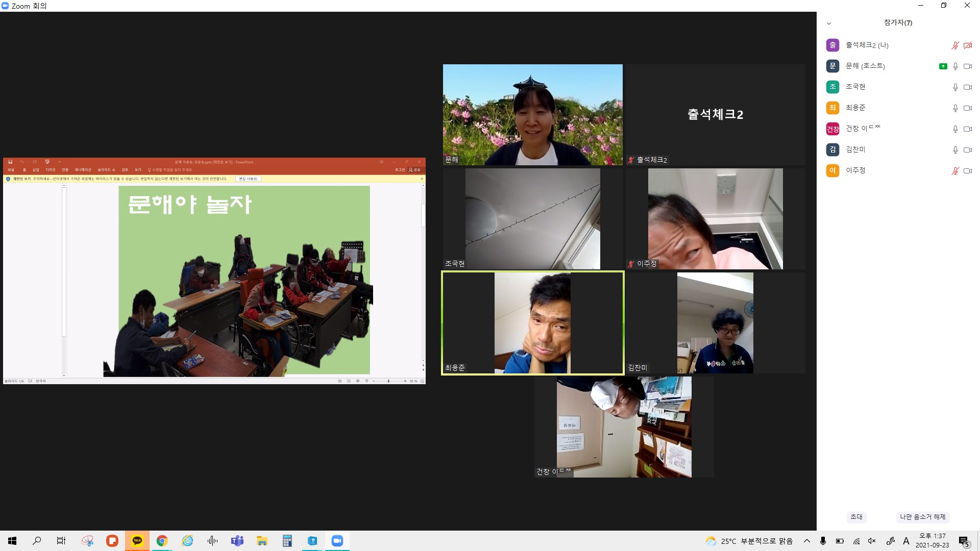Click the zoom-out minus in PowerPoint status bar
The height and width of the screenshot is (551, 980).
(x=374, y=381)
